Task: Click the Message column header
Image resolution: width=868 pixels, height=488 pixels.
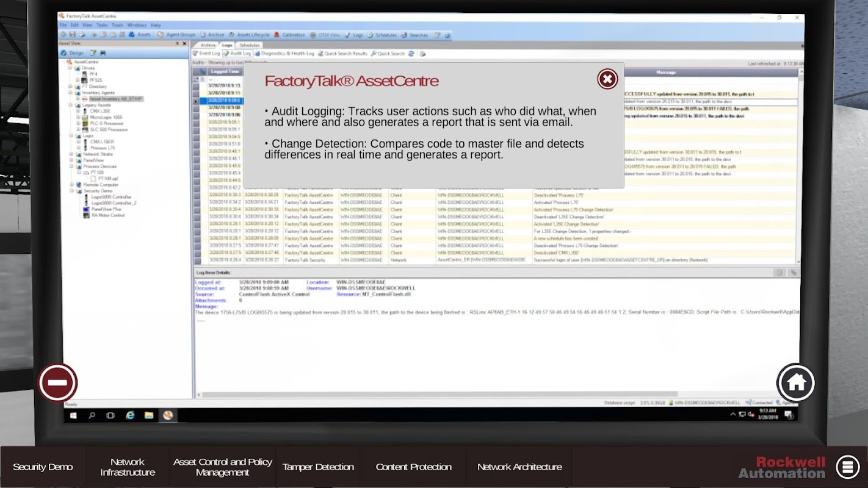Action: [x=665, y=73]
